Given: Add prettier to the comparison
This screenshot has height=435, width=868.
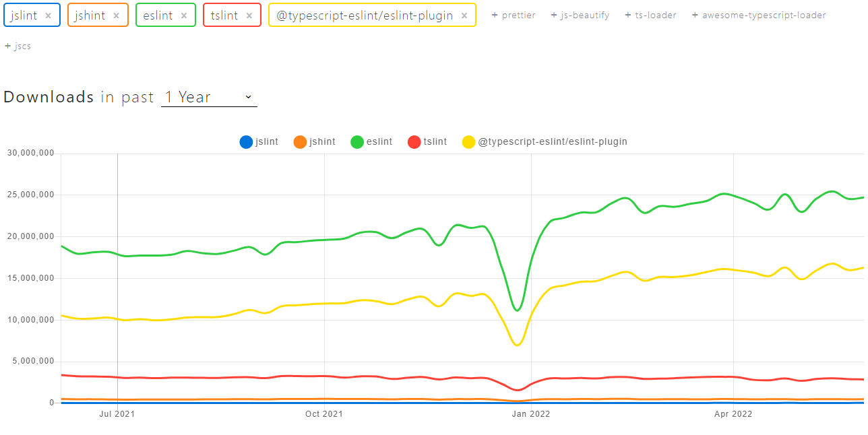Looking at the screenshot, I should (x=514, y=15).
